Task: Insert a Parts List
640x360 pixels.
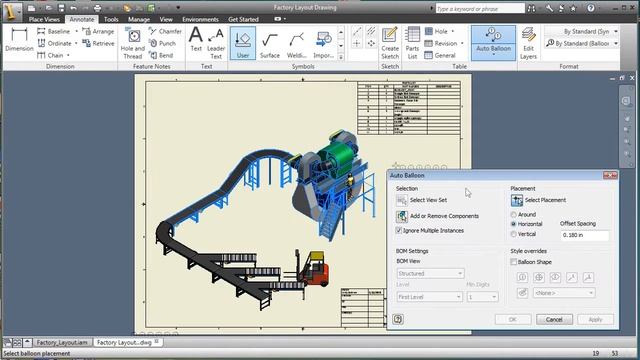Action: pos(412,43)
